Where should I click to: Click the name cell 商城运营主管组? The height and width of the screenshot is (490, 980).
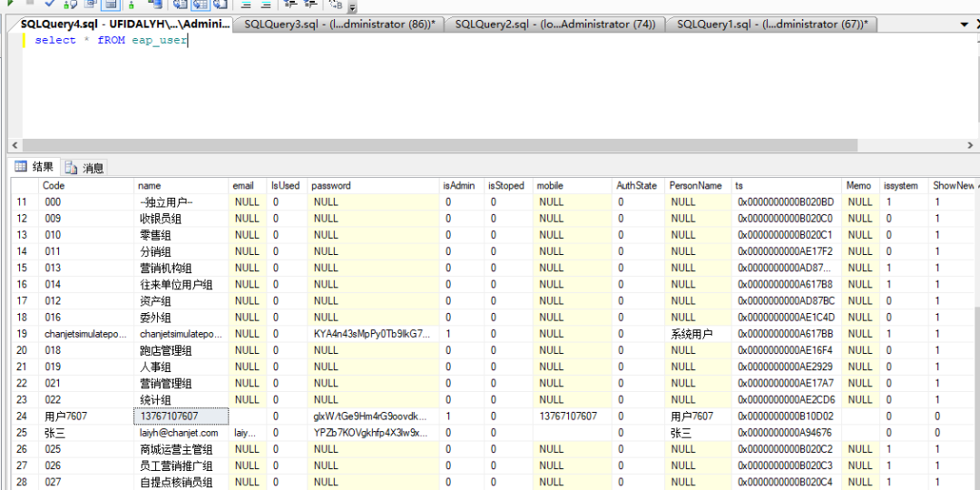tap(181, 449)
